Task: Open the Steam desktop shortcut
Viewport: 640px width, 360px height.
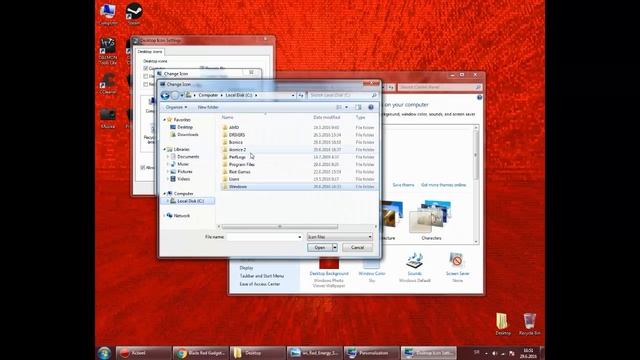Action: point(134,13)
